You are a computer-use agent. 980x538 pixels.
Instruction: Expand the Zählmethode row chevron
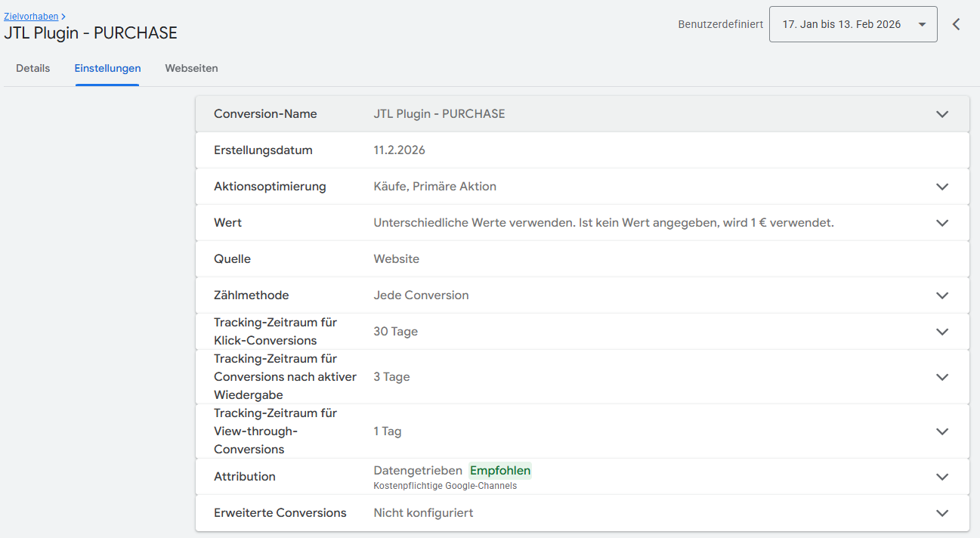[942, 295]
